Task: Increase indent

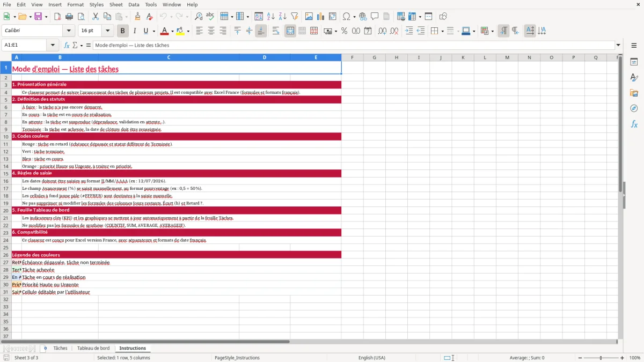Action: click(x=409, y=31)
